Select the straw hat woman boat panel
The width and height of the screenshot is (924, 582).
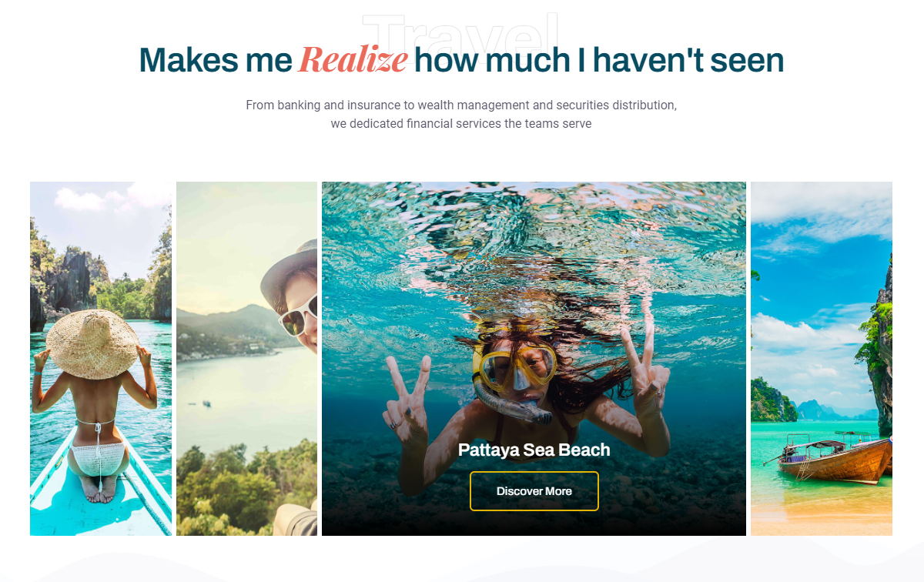click(x=101, y=359)
